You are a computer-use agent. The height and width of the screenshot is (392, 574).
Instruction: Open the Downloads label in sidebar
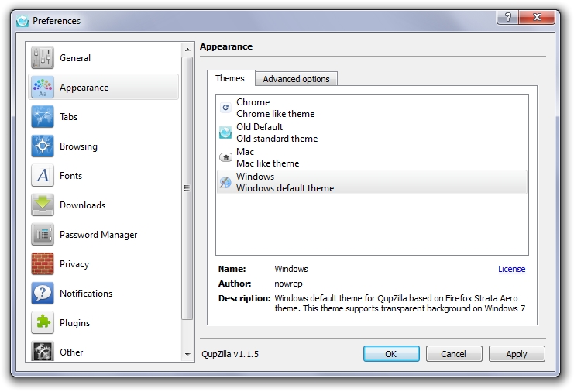[83, 205]
